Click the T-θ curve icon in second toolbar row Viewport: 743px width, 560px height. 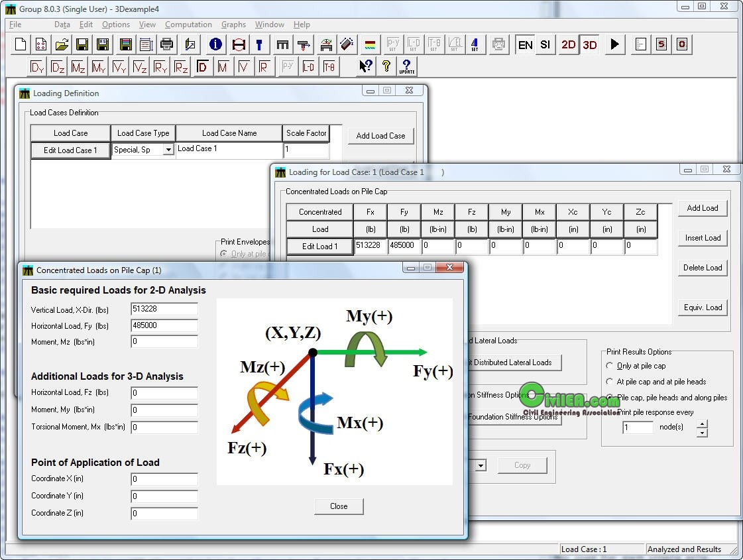tap(329, 68)
